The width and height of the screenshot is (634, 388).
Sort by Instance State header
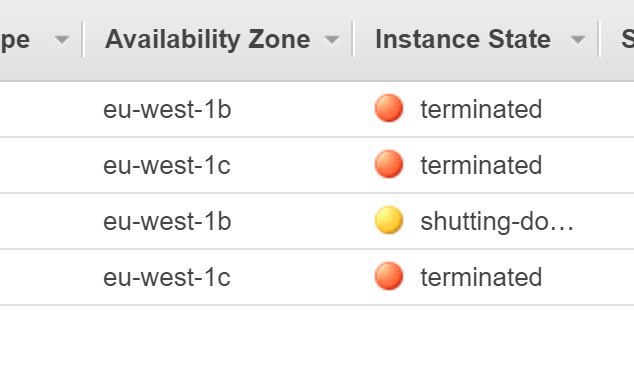pos(463,39)
